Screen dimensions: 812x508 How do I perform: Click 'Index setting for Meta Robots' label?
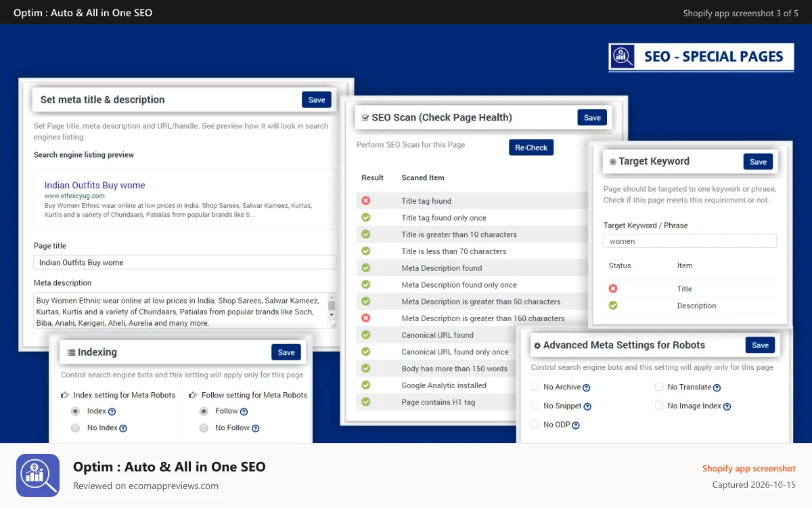click(125, 395)
